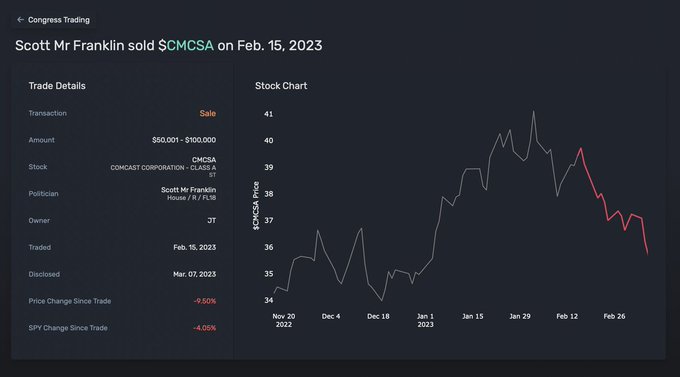Select the $50,001 - $100,000 amount

(x=184, y=140)
